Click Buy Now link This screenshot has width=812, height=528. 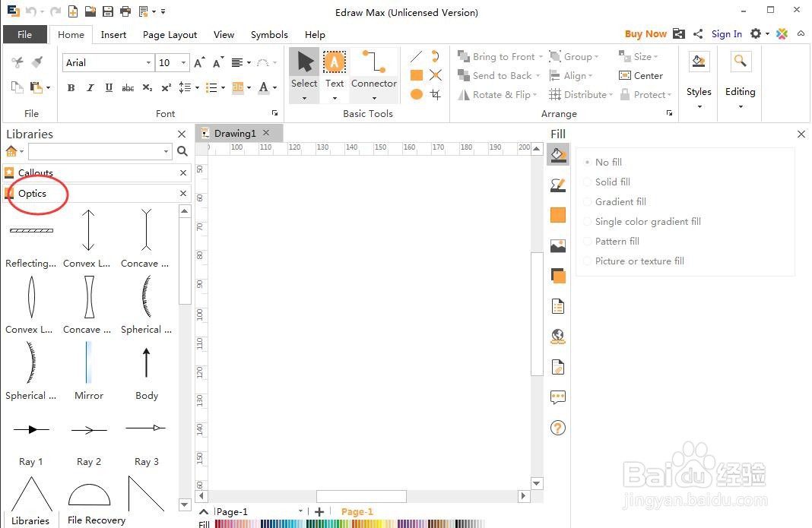pos(645,34)
